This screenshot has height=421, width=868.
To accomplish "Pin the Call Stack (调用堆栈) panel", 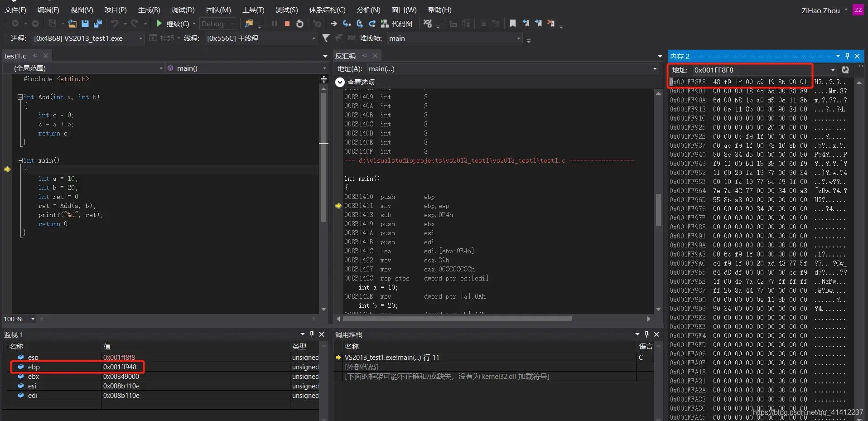I will tap(646, 334).
